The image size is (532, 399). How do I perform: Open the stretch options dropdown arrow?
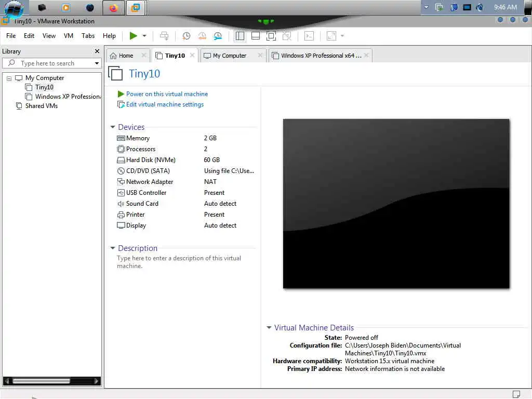click(x=342, y=36)
